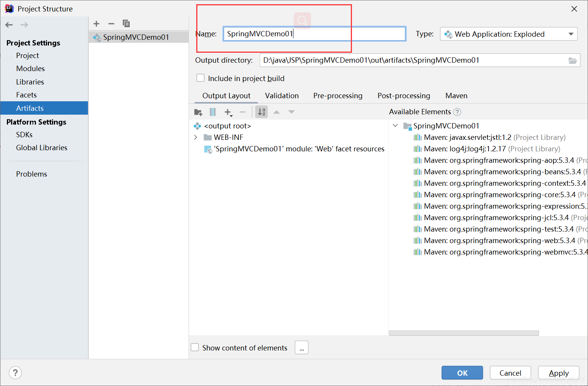Open SDKs under Platform Settings

24,135
